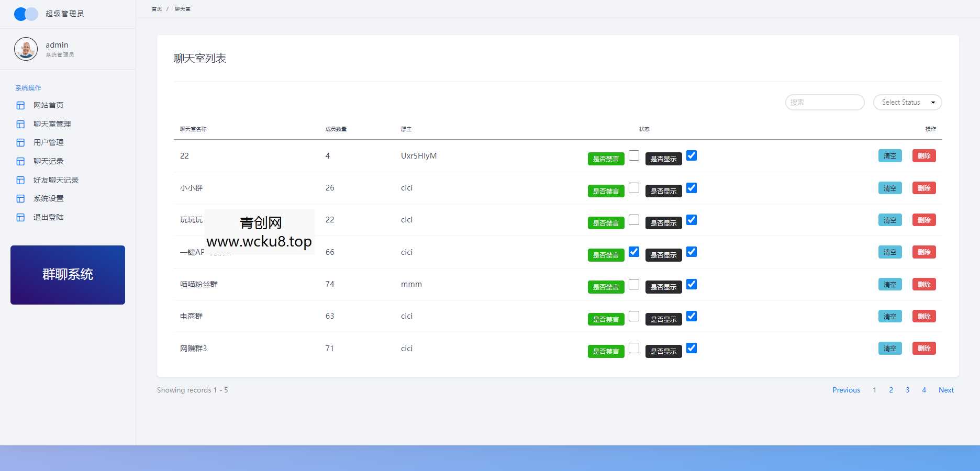Click the icon next to 系统设置

coord(20,199)
